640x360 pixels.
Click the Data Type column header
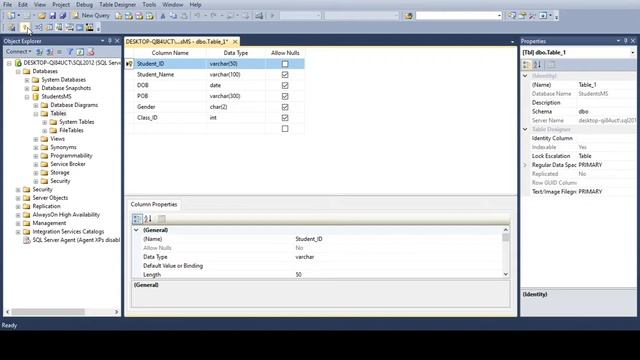coord(236,53)
